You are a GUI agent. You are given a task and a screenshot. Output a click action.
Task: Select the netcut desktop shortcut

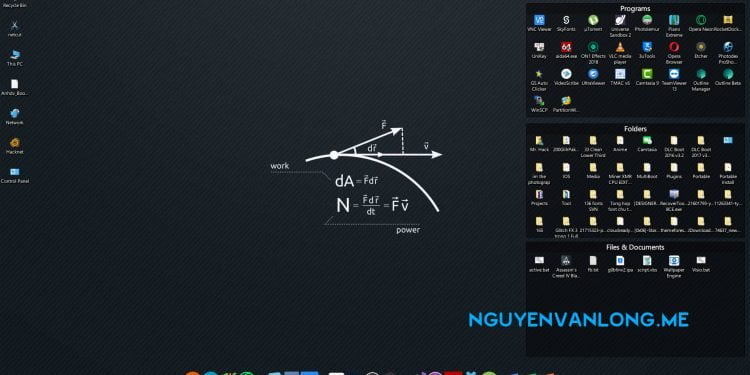[15, 28]
